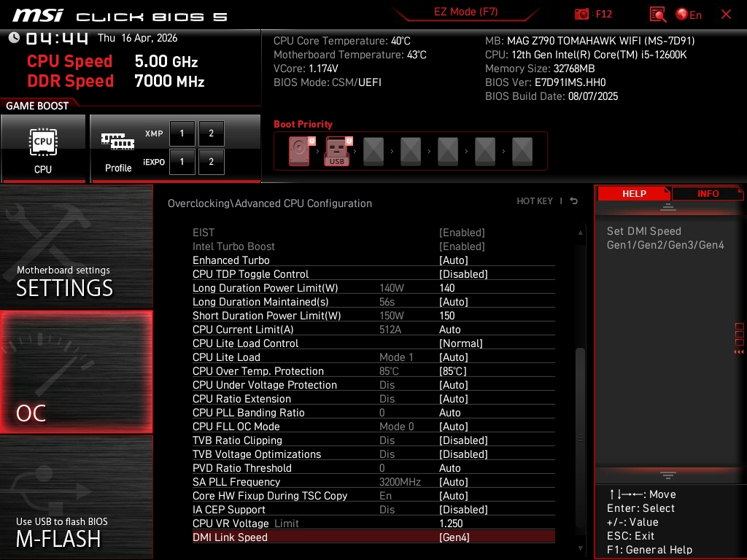
Task: Click the clock icon beside the time
Action: click(14, 38)
